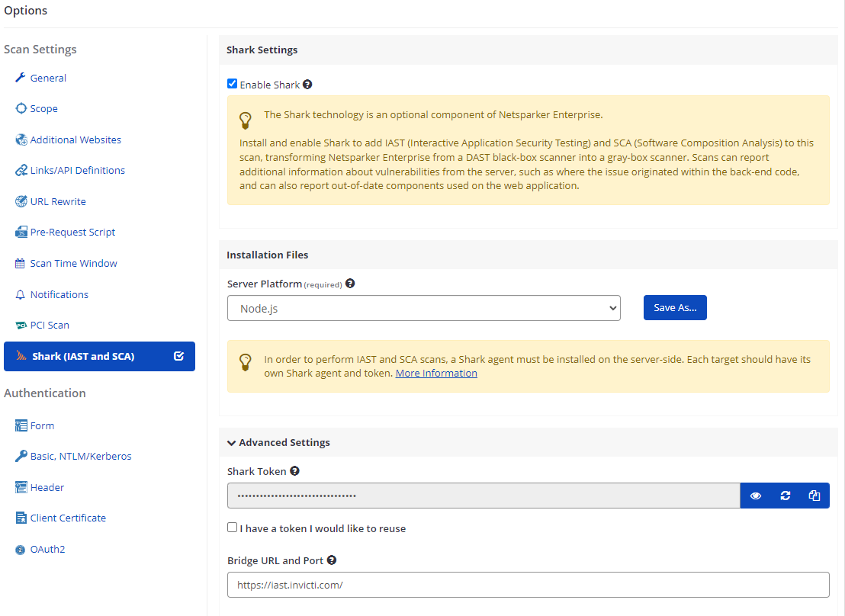Screen dimensions: 845x616
Task: Click the Bridge URL and Port field
Action: pos(528,585)
